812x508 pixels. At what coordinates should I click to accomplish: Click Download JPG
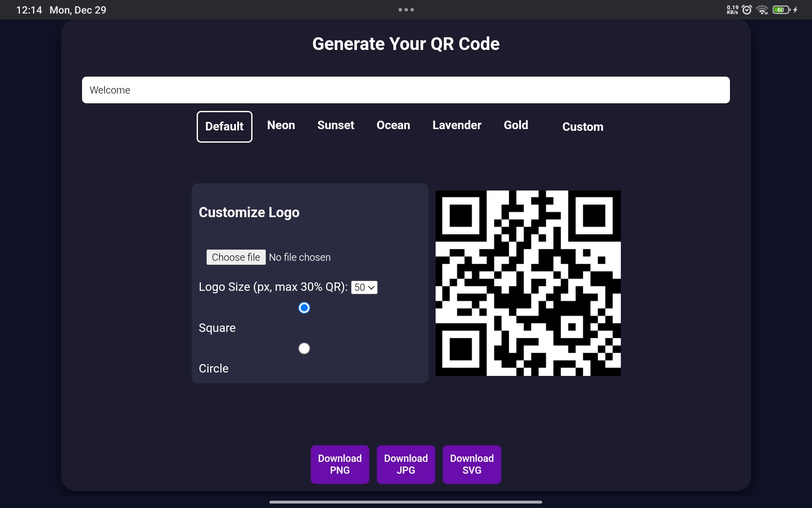(406, 464)
